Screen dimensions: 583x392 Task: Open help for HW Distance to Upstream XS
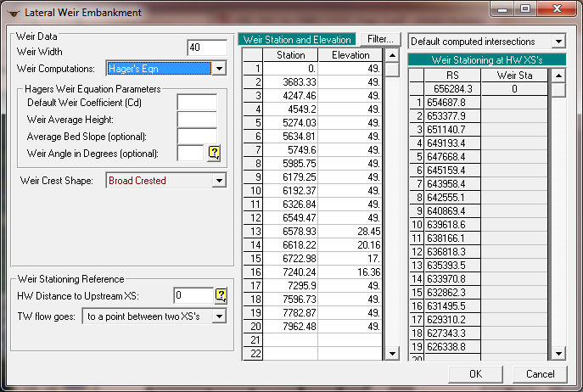221,295
